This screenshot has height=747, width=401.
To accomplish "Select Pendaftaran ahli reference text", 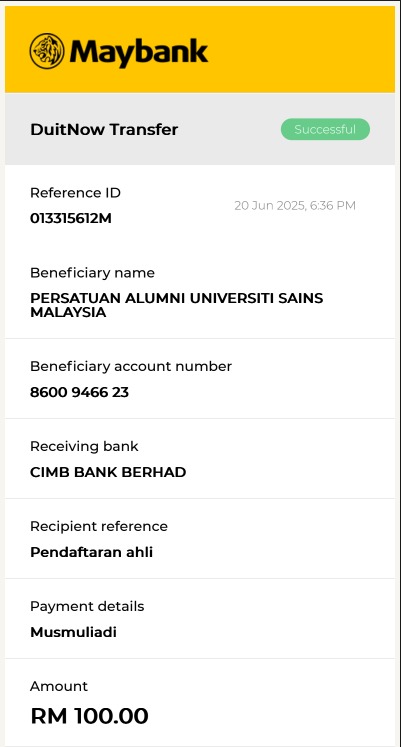I will [91, 553].
